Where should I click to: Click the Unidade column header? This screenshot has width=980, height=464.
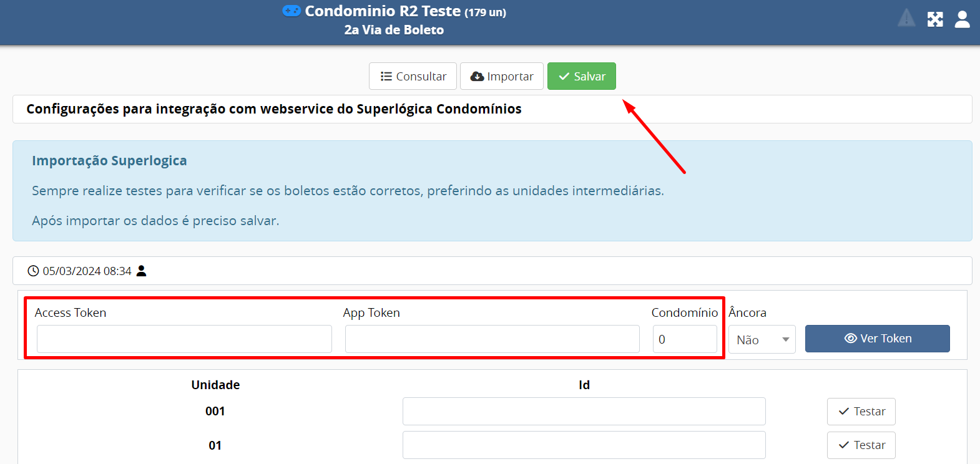(x=215, y=385)
